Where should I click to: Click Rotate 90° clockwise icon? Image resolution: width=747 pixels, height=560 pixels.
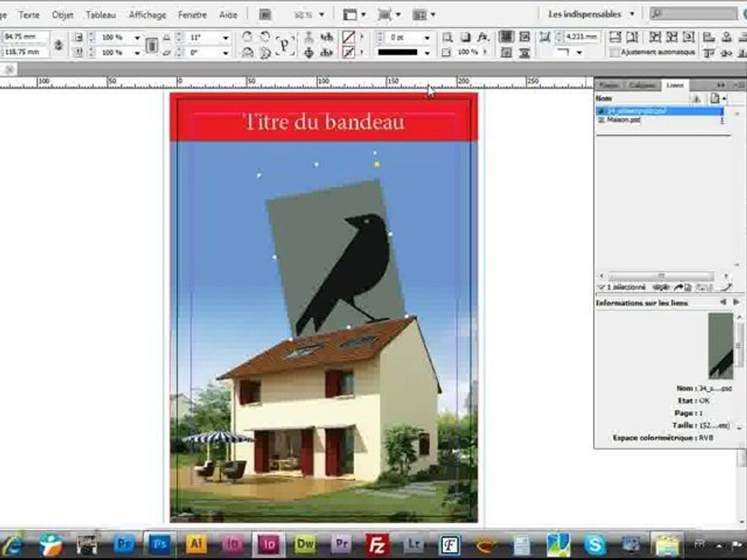(x=247, y=37)
